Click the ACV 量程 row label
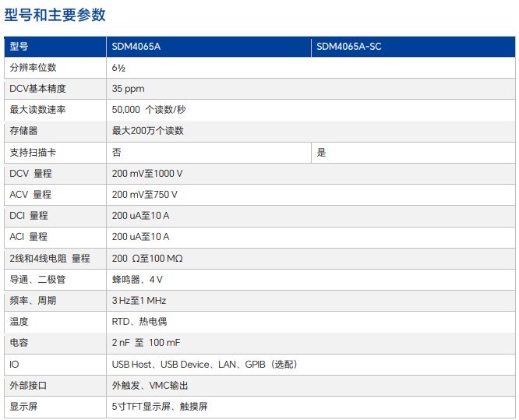The image size is (519, 420). tap(30, 194)
